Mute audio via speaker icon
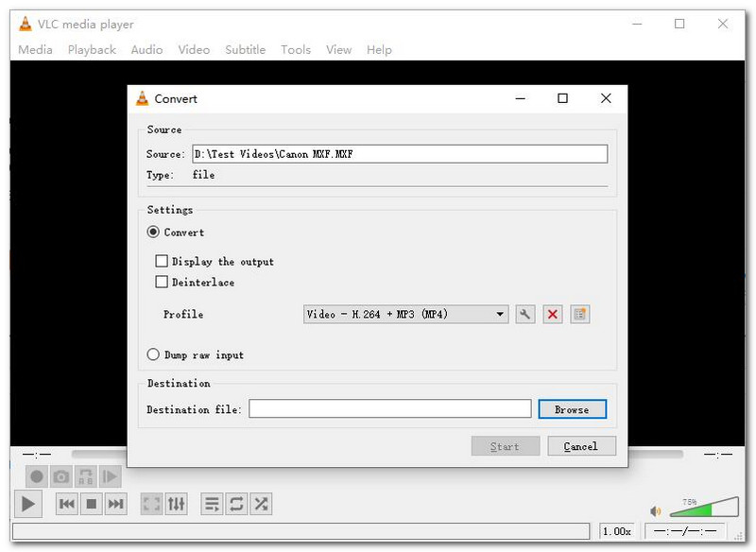This screenshot has height=552, width=756. tap(656, 510)
